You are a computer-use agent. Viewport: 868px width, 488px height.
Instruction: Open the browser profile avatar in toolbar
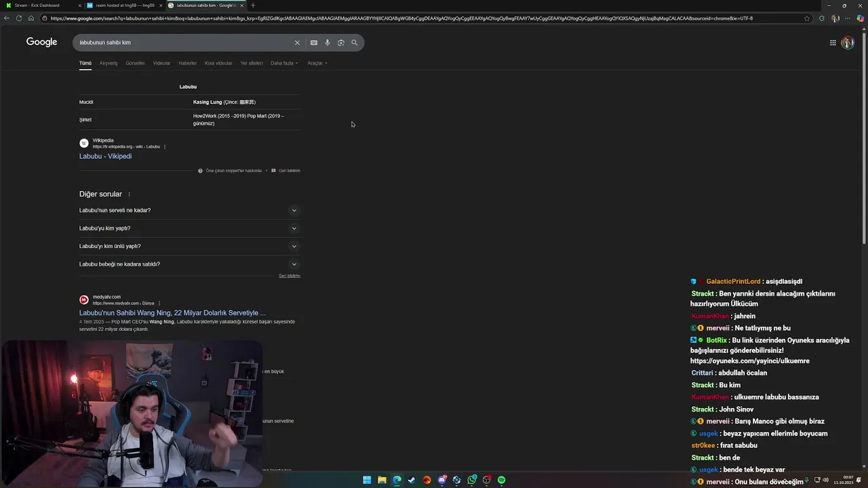coord(835,18)
